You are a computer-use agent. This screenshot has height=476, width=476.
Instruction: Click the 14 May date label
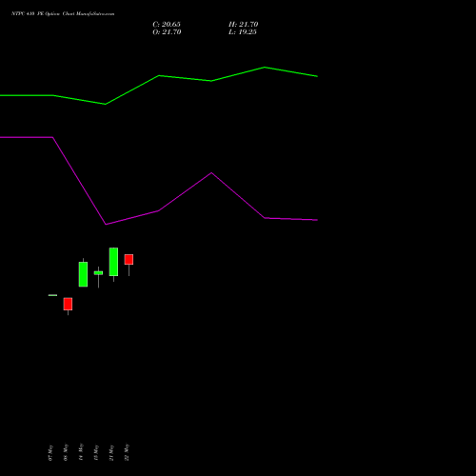81,452
